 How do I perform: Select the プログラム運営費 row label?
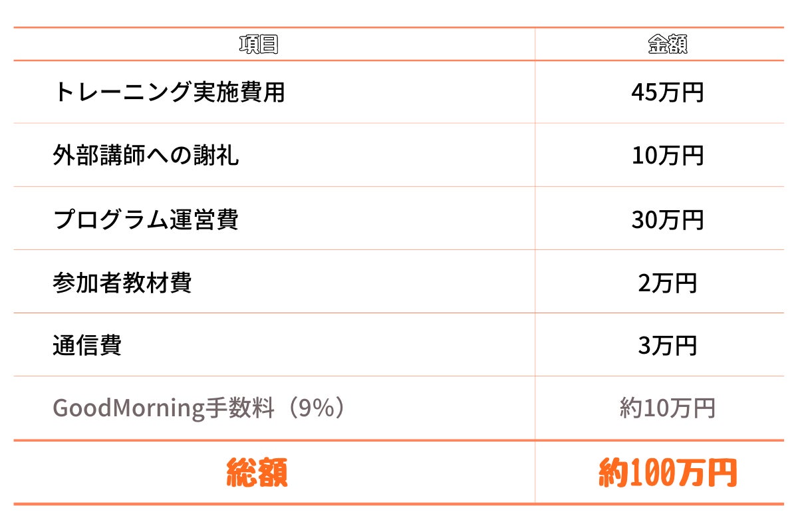(x=146, y=219)
